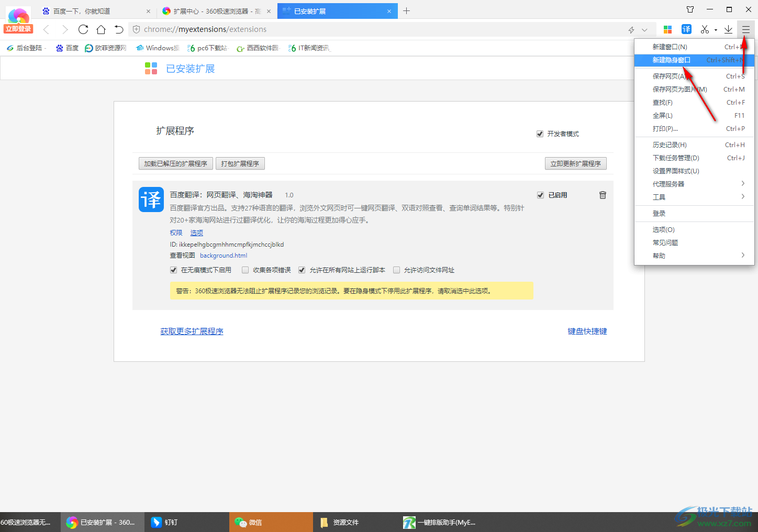Screen dimensions: 758x532
Task: Open pc6下载站 bookmark
Action: pos(207,48)
